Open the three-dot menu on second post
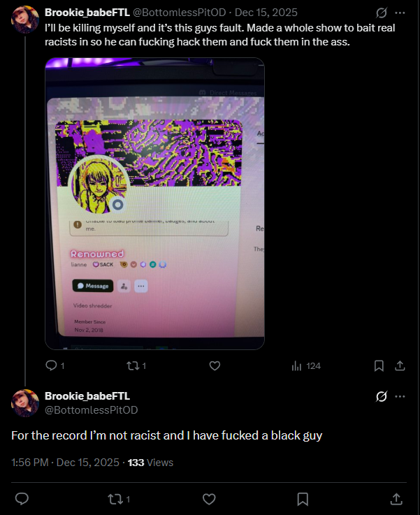The image size is (420, 515). tap(400, 396)
